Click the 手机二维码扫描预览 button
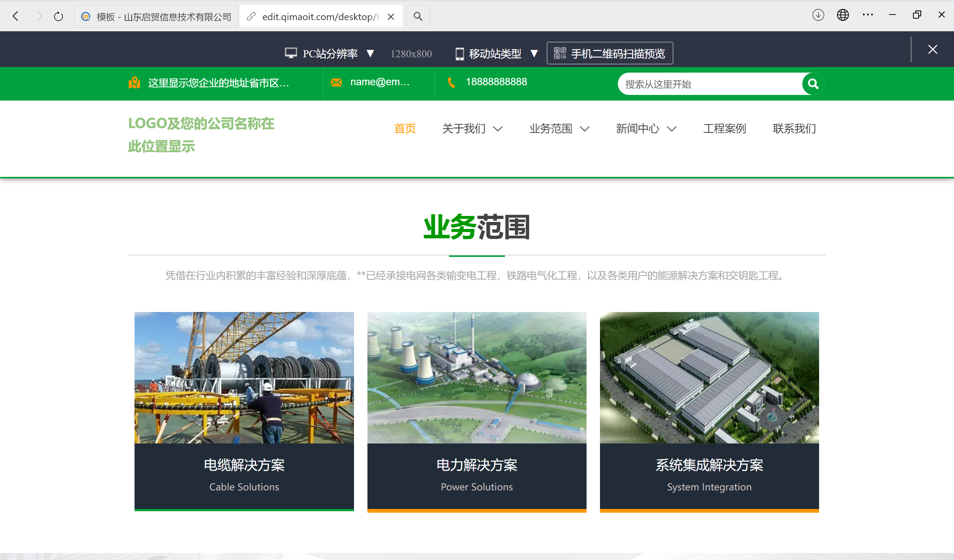This screenshot has height=560, width=954. pos(610,53)
